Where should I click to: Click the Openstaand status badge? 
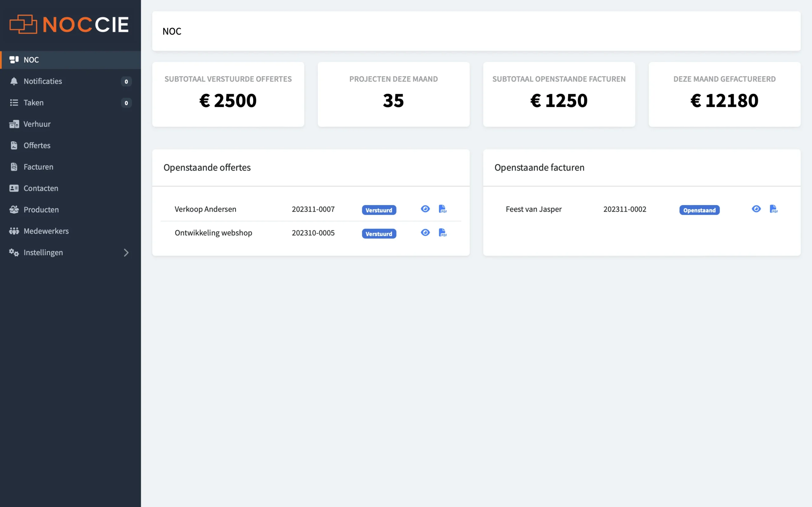click(699, 210)
